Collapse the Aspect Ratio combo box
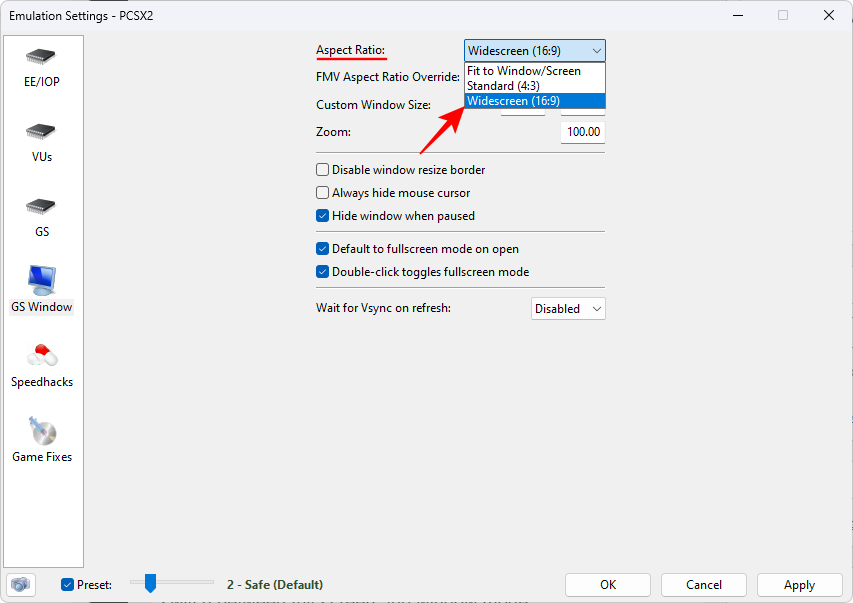Viewport: 853px width, 603px height. 535,51
